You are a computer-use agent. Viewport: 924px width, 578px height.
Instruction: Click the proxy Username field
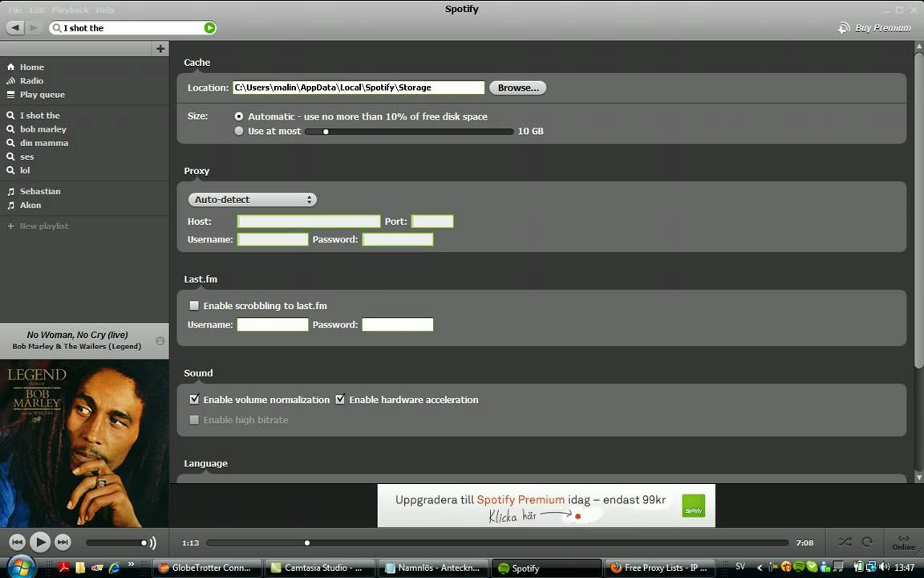click(272, 239)
